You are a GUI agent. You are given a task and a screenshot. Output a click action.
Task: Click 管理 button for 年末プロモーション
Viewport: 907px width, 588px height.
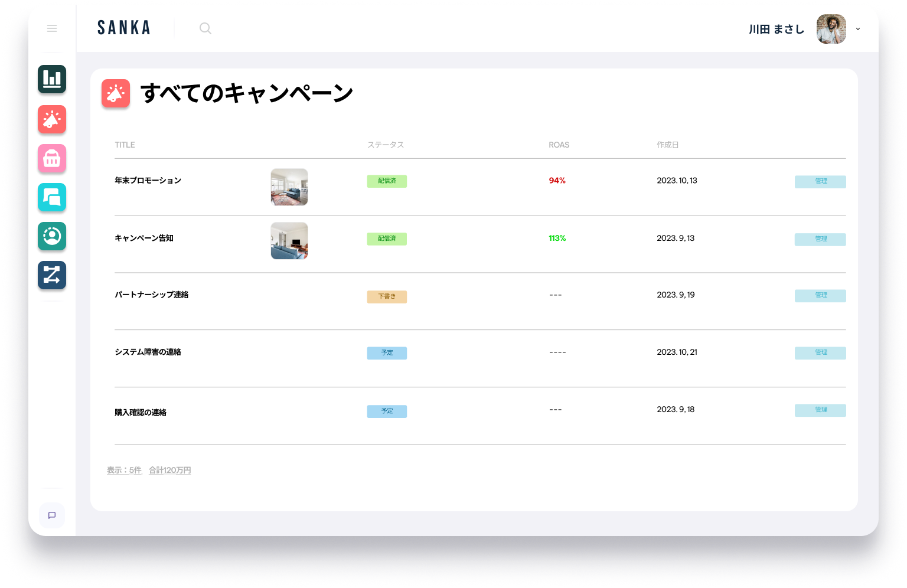pos(820,182)
